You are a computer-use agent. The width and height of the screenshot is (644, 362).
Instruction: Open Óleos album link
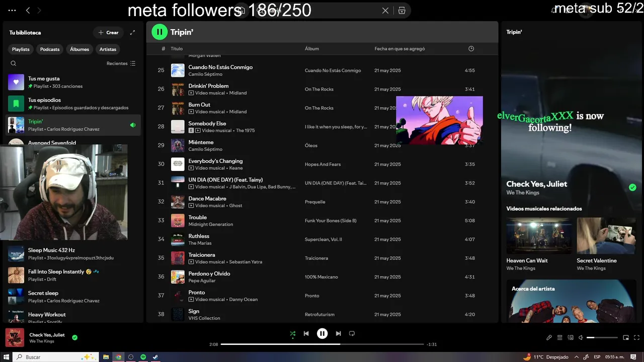311,146
